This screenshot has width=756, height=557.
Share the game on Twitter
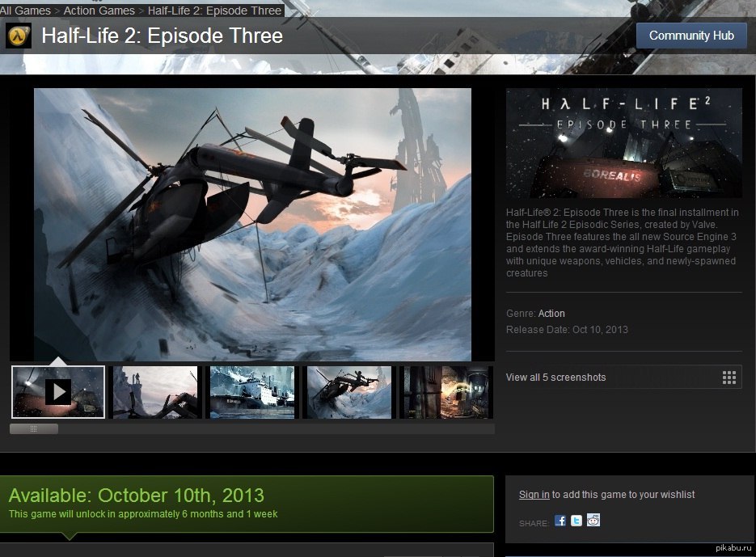pyautogui.click(x=577, y=521)
